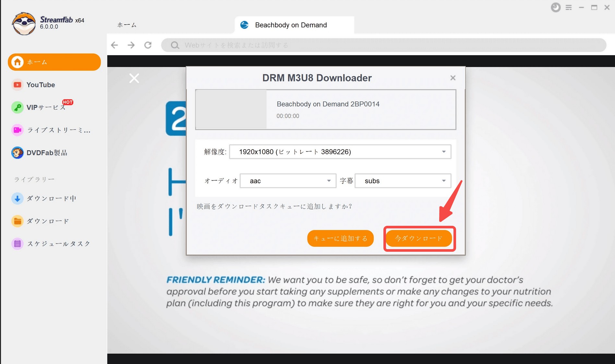Maximize the StreamFab window
This screenshot has width=615, height=364.
594,7
